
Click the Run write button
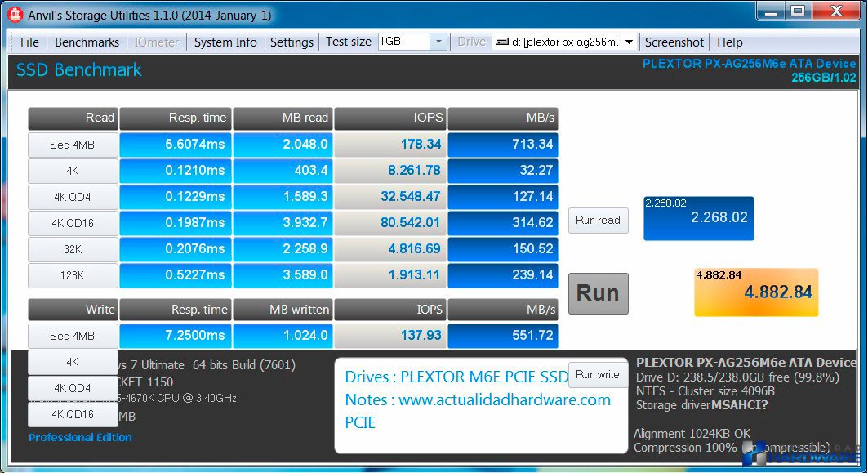[598, 375]
